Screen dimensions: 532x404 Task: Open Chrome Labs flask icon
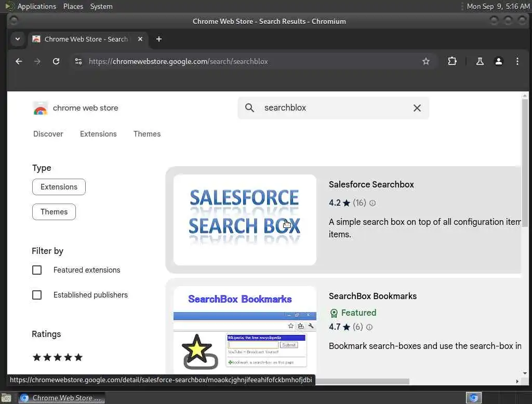pos(480,61)
